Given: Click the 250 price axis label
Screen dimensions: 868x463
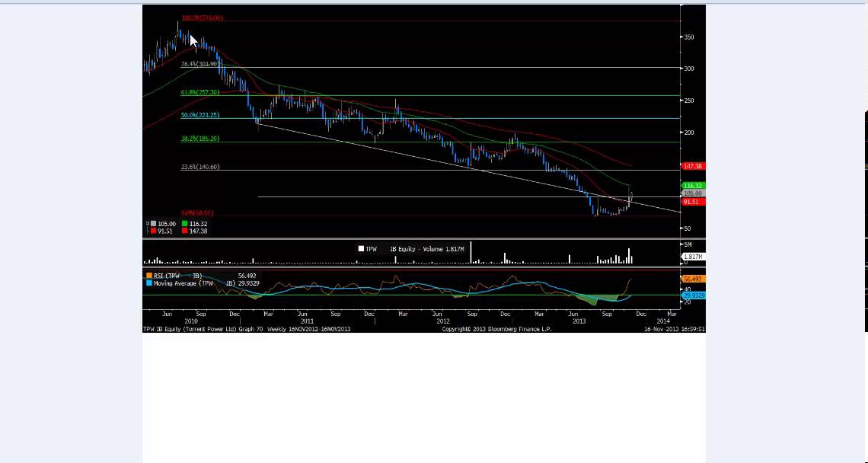Looking at the screenshot, I should [689, 101].
